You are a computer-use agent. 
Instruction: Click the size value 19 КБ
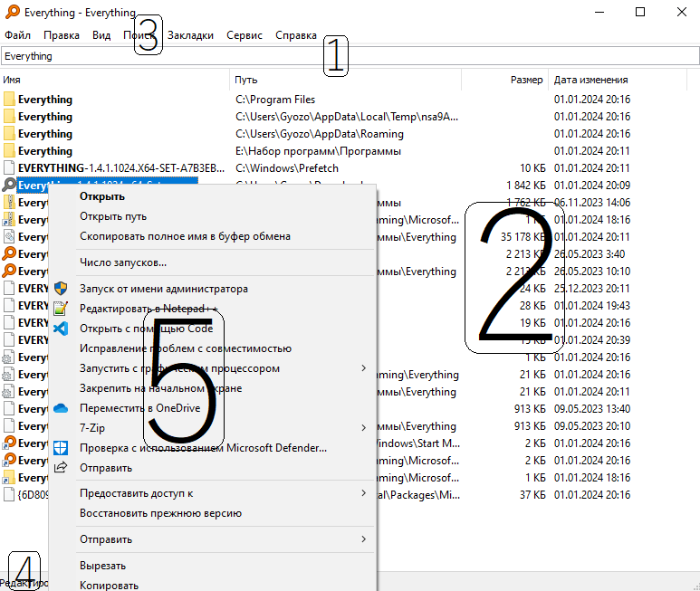[x=532, y=322]
